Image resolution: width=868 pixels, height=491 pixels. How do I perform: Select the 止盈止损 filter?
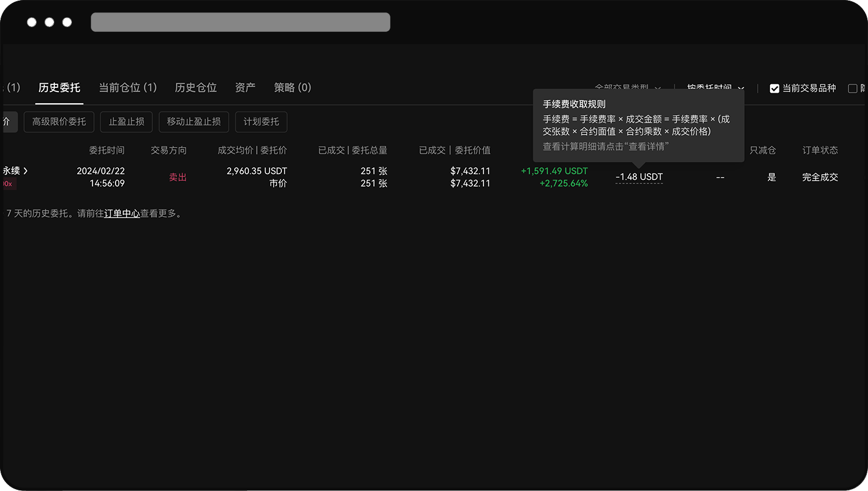coord(126,122)
